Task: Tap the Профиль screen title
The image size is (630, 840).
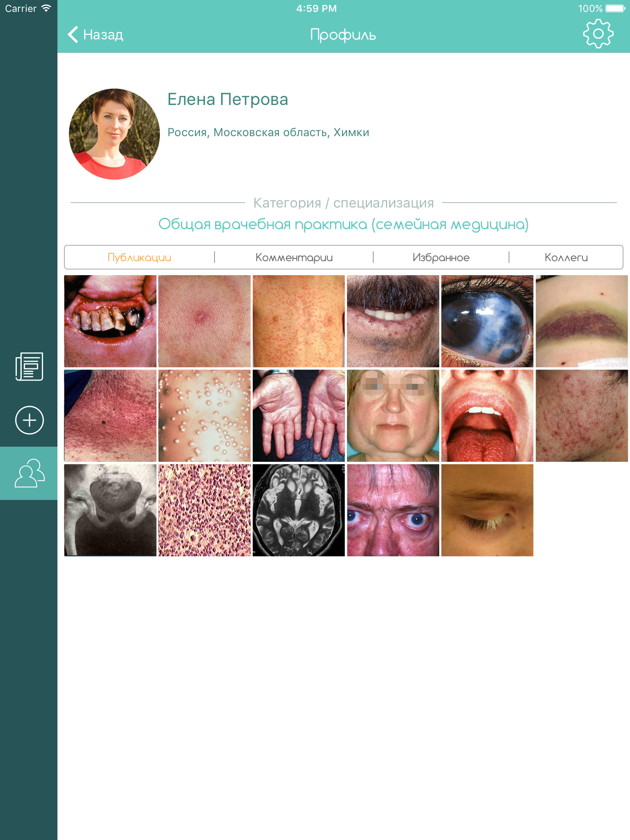Action: [x=343, y=35]
